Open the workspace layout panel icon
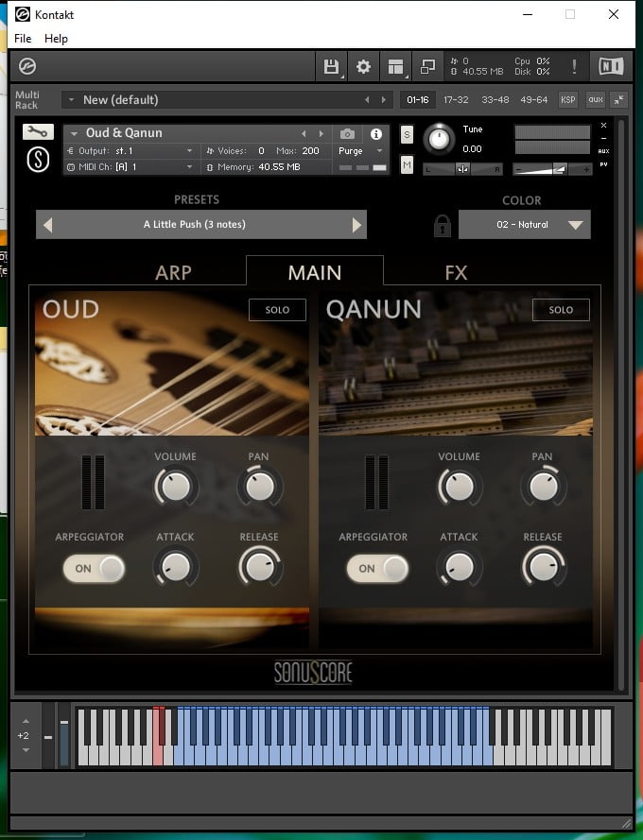 [x=396, y=66]
